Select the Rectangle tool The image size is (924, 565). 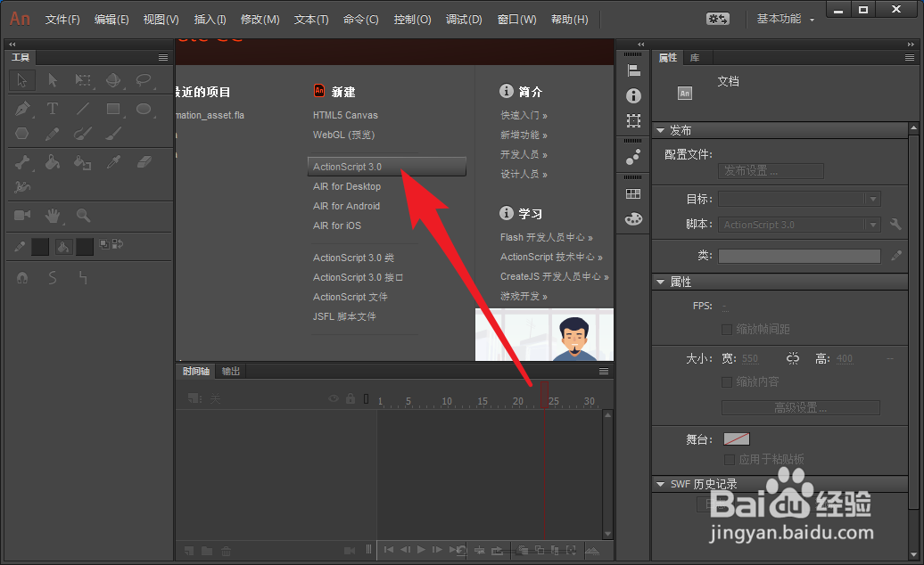(x=113, y=109)
